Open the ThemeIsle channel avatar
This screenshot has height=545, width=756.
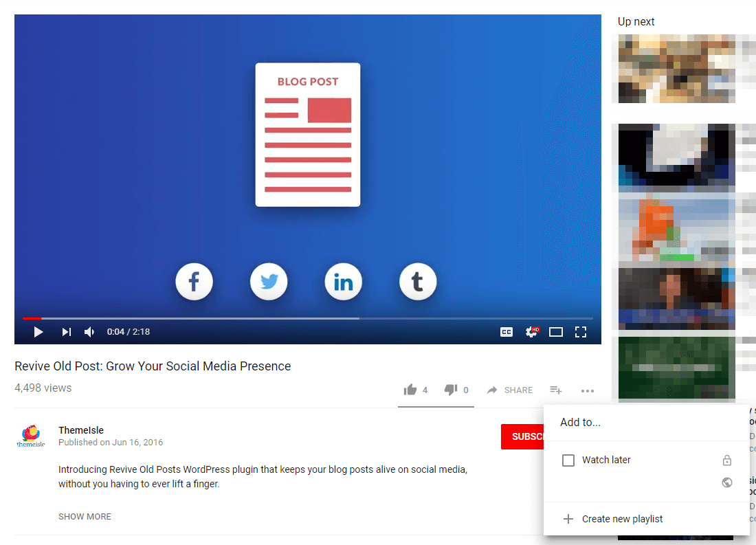(x=31, y=436)
